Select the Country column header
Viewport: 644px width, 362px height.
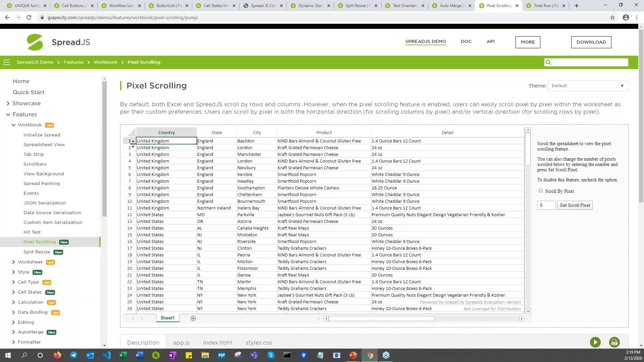(166, 132)
